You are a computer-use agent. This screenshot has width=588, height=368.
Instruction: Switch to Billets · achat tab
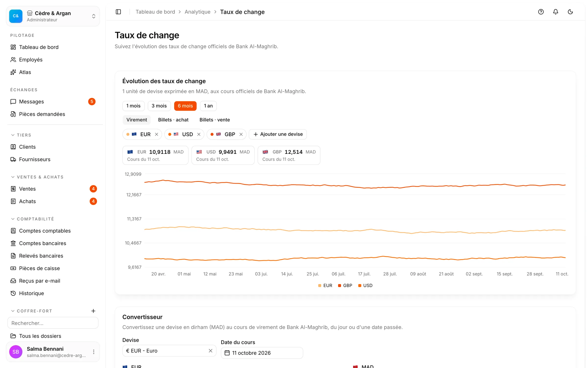[x=173, y=120]
